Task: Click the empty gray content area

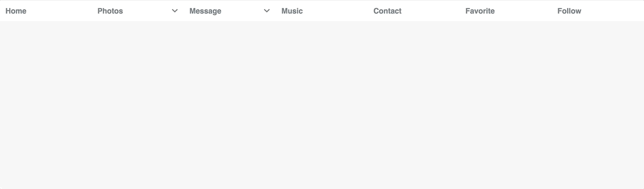Action: pos(322,105)
